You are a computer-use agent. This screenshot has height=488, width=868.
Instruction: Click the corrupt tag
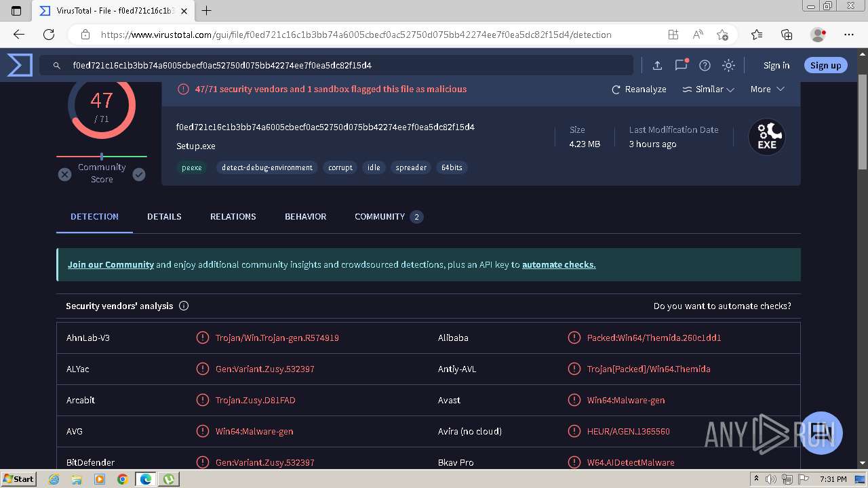[x=340, y=167]
